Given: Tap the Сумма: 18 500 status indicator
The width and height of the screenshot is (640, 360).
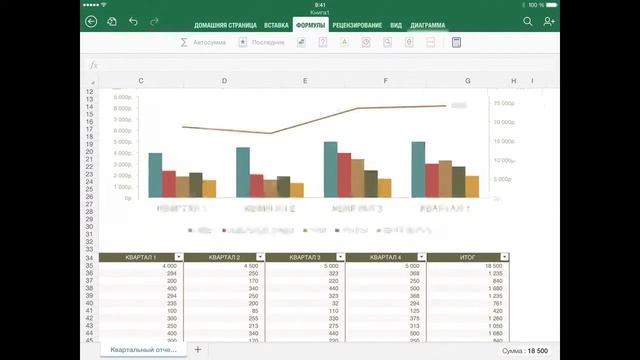Looking at the screenshot, I should click(525, 351).
